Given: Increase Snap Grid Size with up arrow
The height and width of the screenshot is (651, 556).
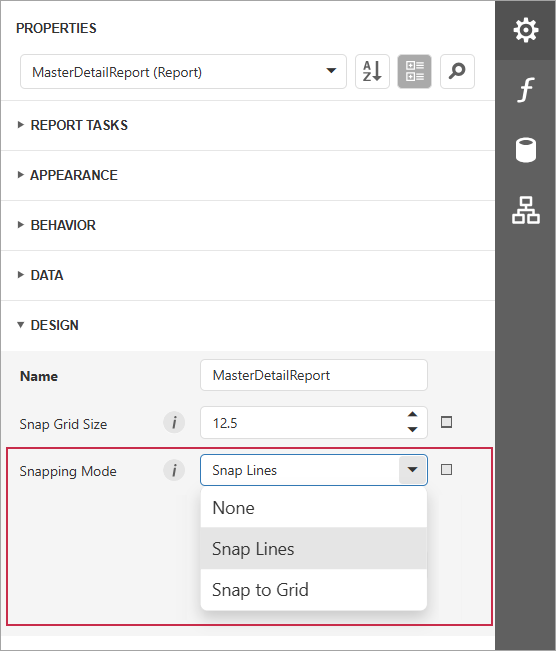Looking at the screenshot, I should pyautogui.click(x=412, y=415).
